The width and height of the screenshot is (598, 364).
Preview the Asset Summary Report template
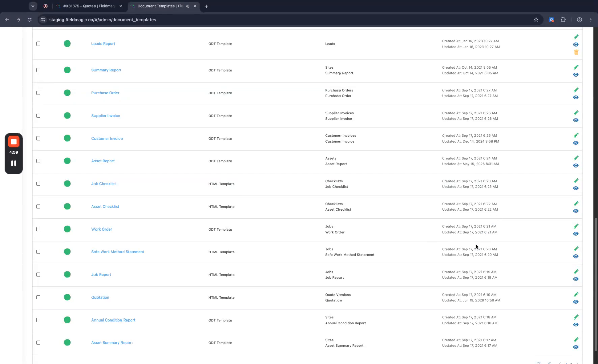pos(576,347)
